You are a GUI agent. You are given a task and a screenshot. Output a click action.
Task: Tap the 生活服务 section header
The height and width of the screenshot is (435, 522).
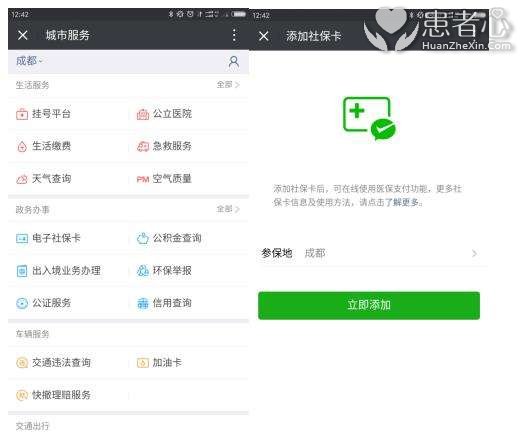32,85
